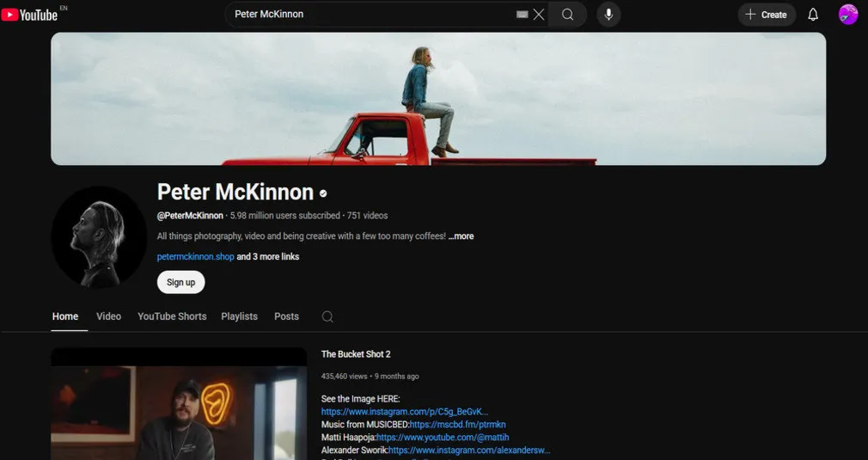Expand the 'and 3 more links' list
Viewport: 868px width, 460px height.
click(268, 257)
